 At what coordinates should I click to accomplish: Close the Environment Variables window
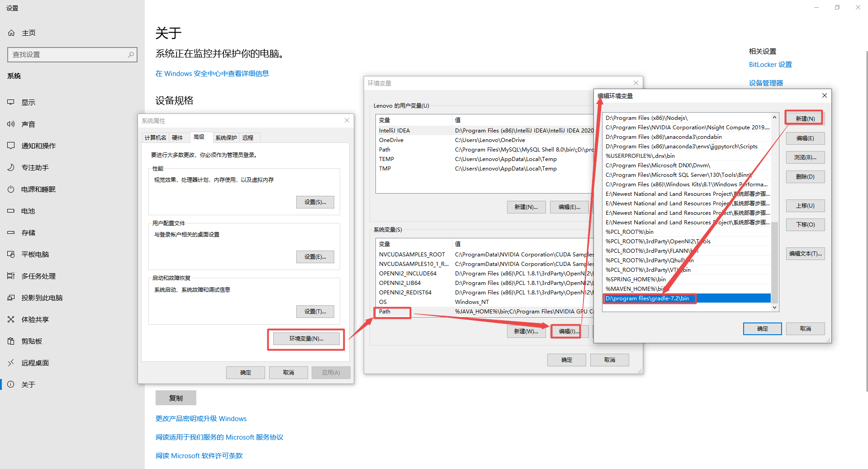click(x=636, y=83)
